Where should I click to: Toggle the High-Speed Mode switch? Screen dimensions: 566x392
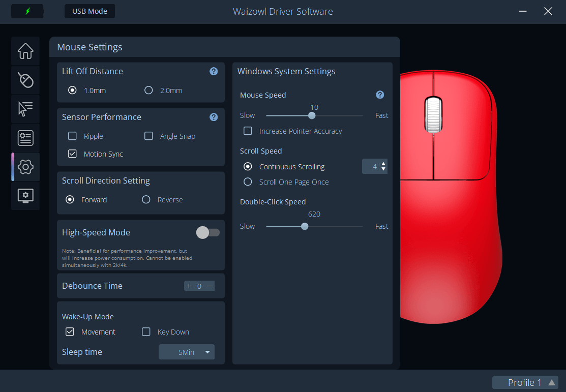coord(207,232)
